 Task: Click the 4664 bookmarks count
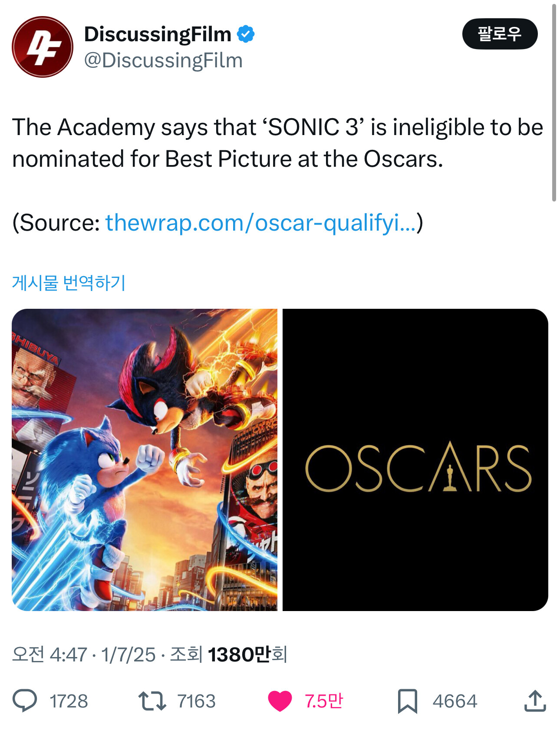point(455,701)
